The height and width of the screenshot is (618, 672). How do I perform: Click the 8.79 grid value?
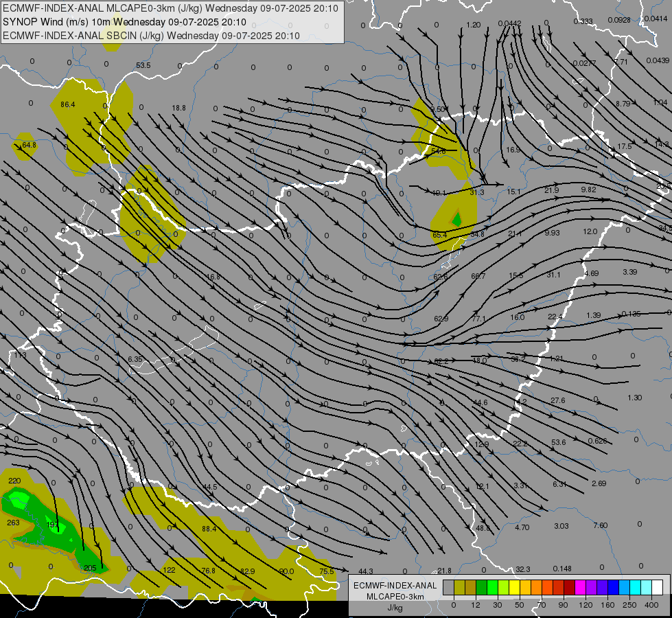point(623,104)
